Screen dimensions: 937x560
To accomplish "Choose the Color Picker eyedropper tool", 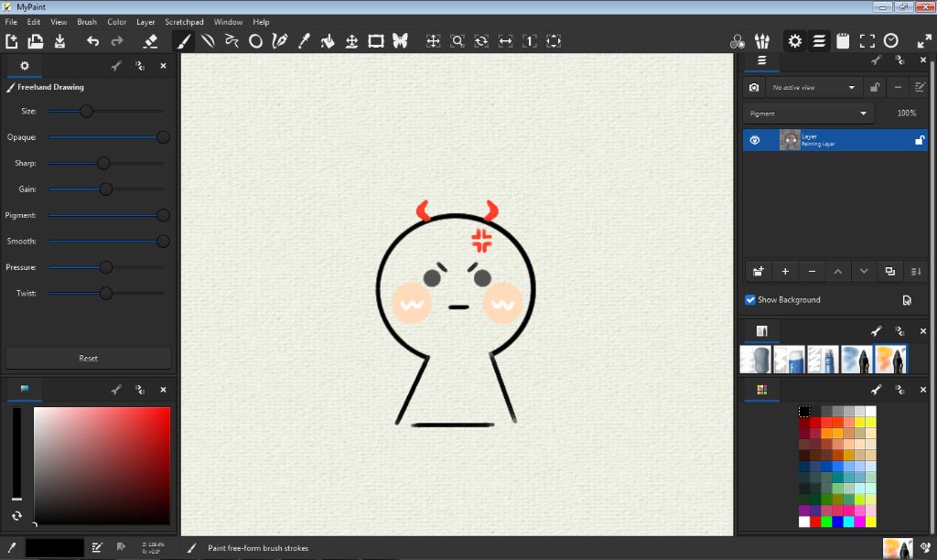I will coord(304,41).
